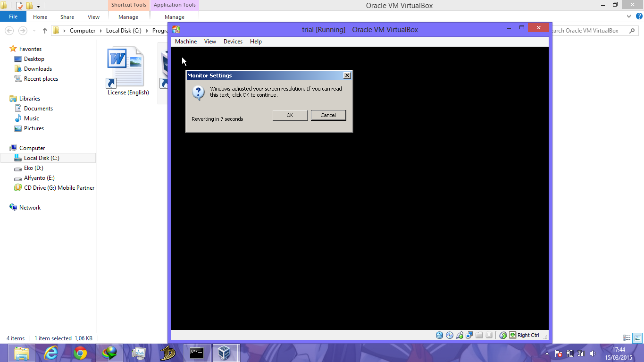The image size is (644, 362).
Task: Click the volume speaker icon in system tray
Action: [x=593, y=353]
